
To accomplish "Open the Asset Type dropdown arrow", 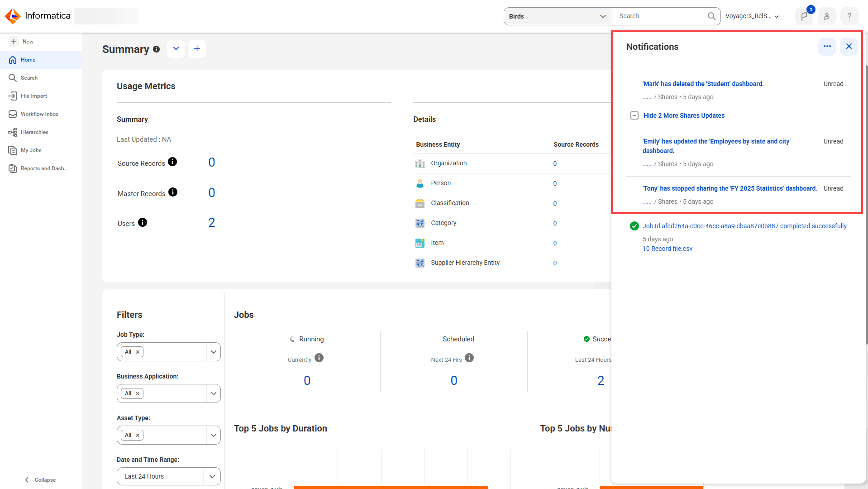I will tap(213, 435).
